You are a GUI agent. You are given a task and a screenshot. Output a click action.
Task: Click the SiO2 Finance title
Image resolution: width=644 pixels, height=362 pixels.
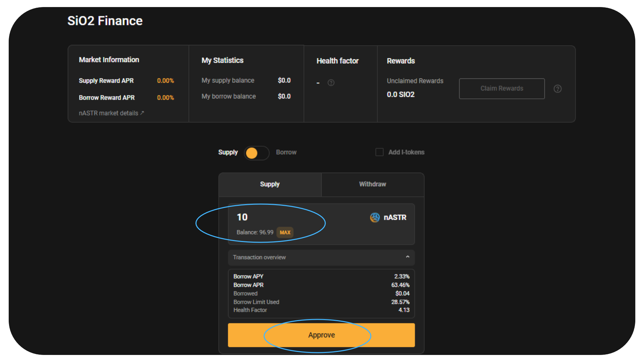point(105,21)
